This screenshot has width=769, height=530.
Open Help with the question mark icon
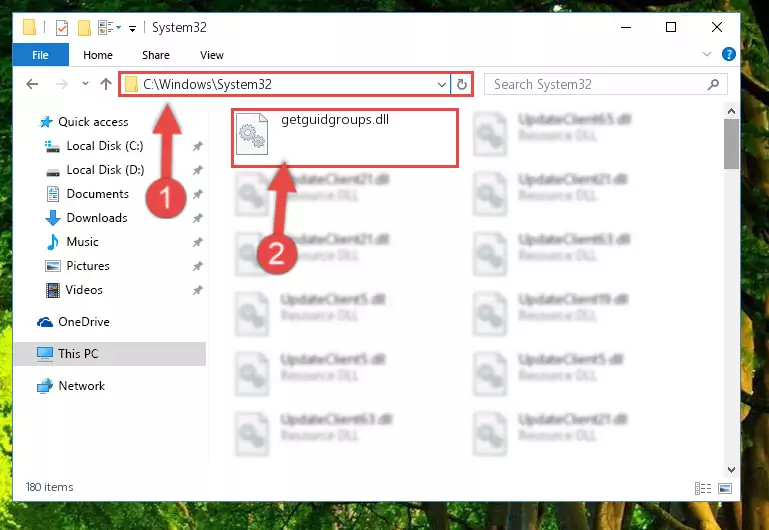pos(728,54)
